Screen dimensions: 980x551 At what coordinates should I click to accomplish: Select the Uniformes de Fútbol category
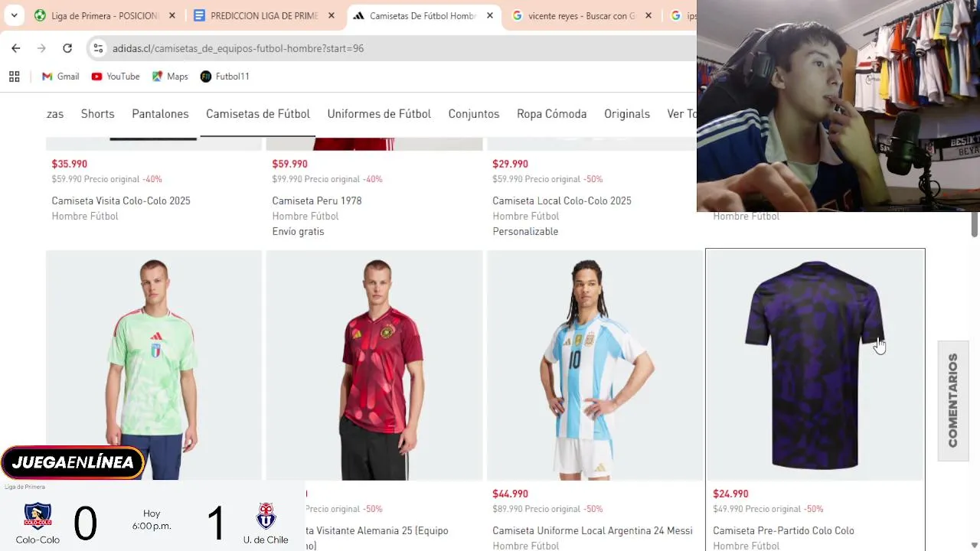[379, 114]
